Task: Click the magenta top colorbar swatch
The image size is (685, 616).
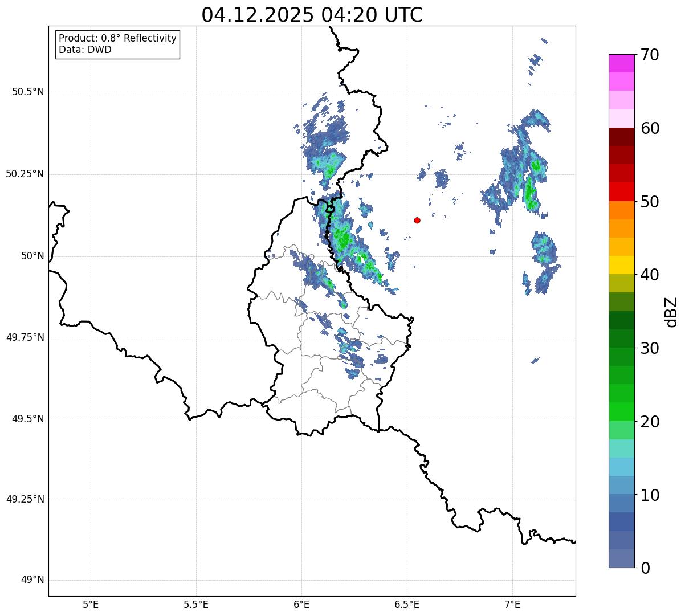Action: click(622, 63)
